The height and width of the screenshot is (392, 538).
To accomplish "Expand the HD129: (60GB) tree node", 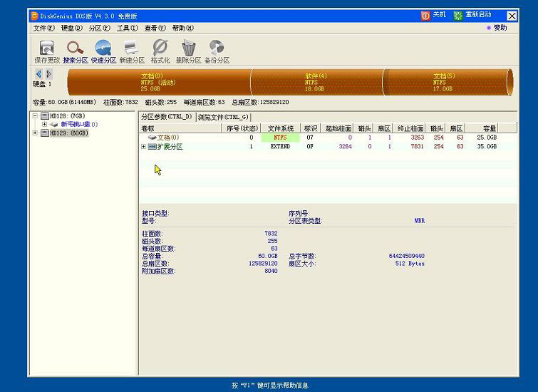I will point(35,133).
